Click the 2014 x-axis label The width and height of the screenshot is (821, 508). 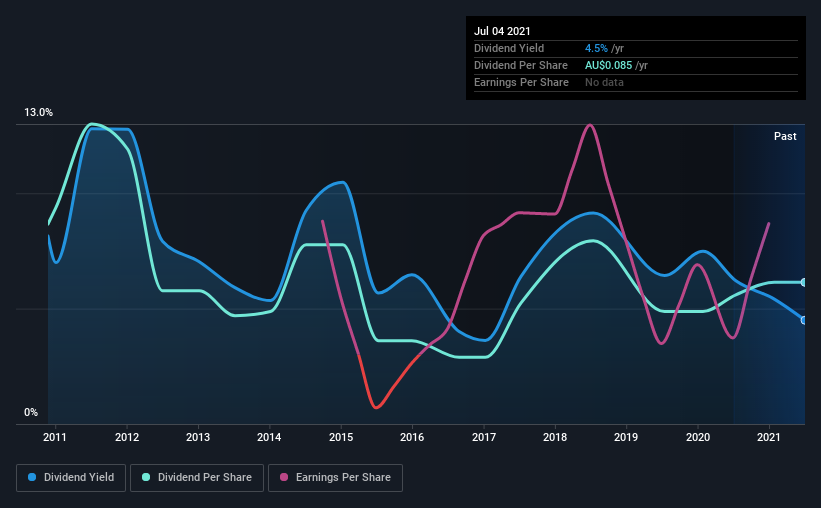(x=269, y=437)
